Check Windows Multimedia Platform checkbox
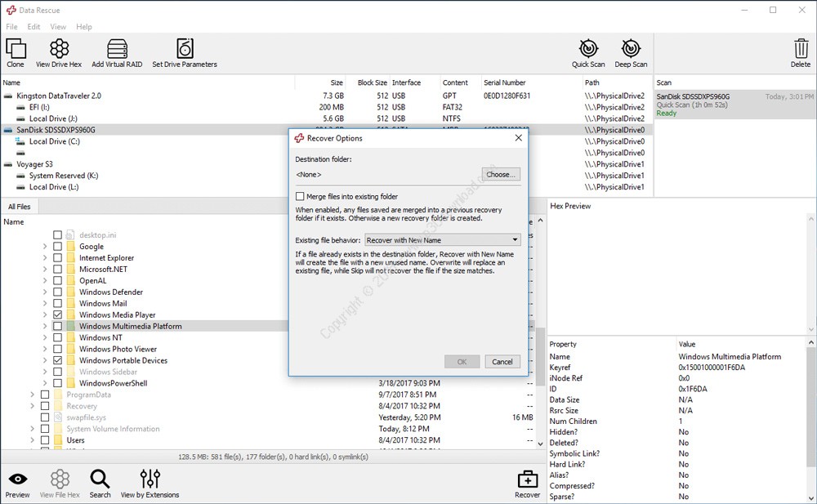 [57, 326]
